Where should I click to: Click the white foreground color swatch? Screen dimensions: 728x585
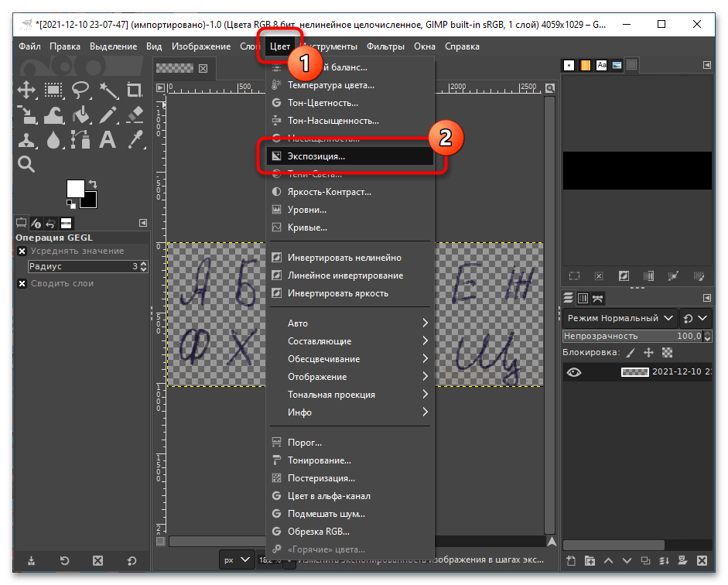pos(75,187)
